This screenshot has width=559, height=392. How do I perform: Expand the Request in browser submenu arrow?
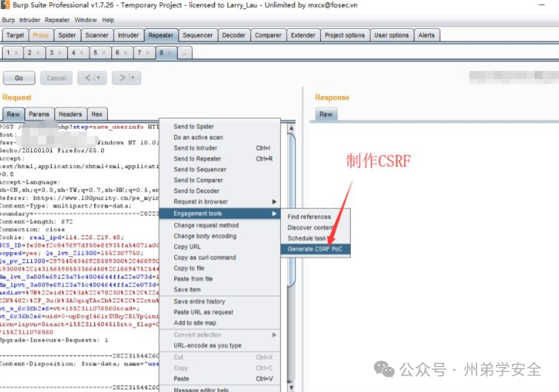point(274,201)
